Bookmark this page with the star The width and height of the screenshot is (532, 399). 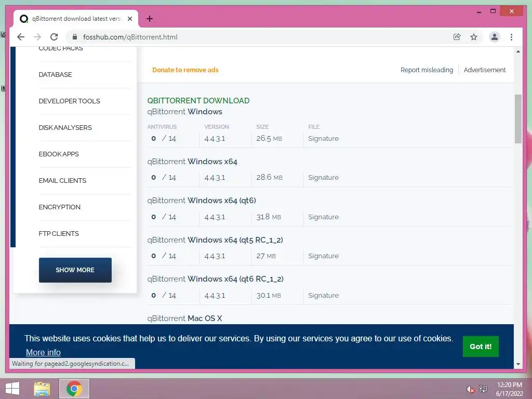point(474,37)
